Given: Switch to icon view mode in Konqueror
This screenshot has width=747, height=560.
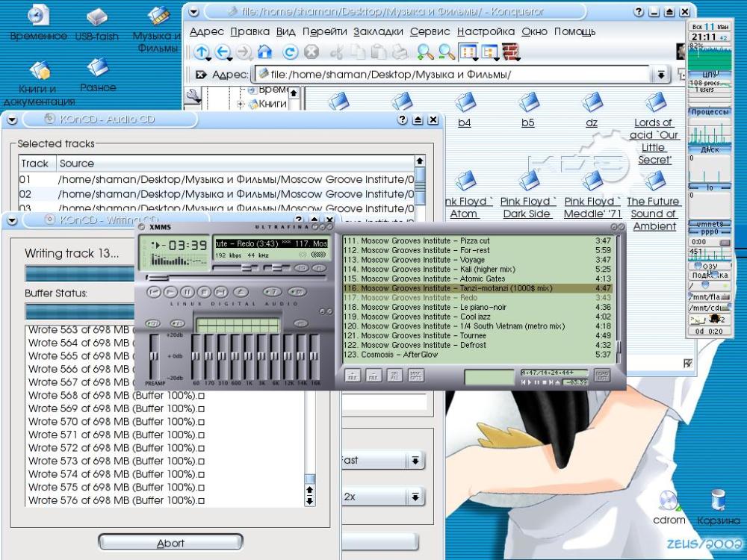Looking at the screenshot, I should point(468,52).
